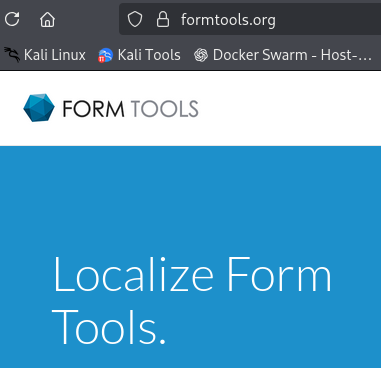Go to the browser home page icon

[x=47, y=19]
